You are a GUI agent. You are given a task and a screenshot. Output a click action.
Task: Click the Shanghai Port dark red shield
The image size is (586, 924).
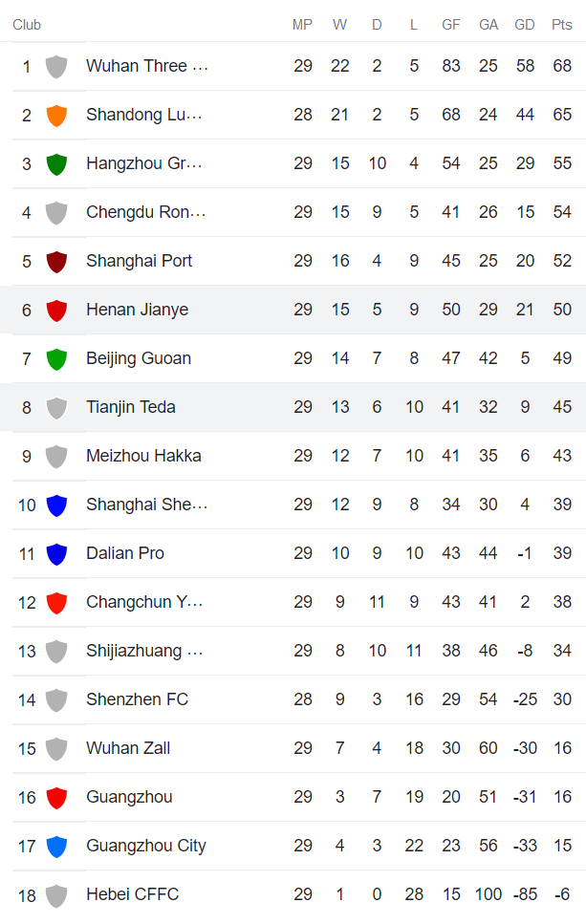click(56, 261)
